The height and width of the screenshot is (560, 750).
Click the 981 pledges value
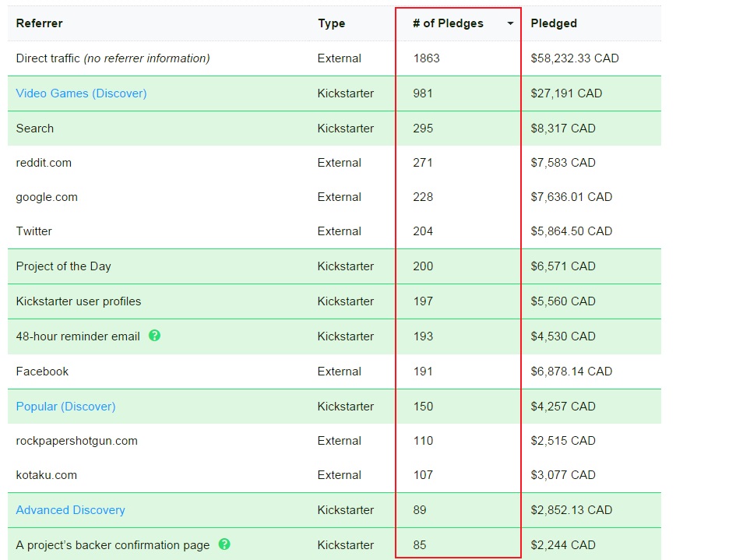[423, 93]
